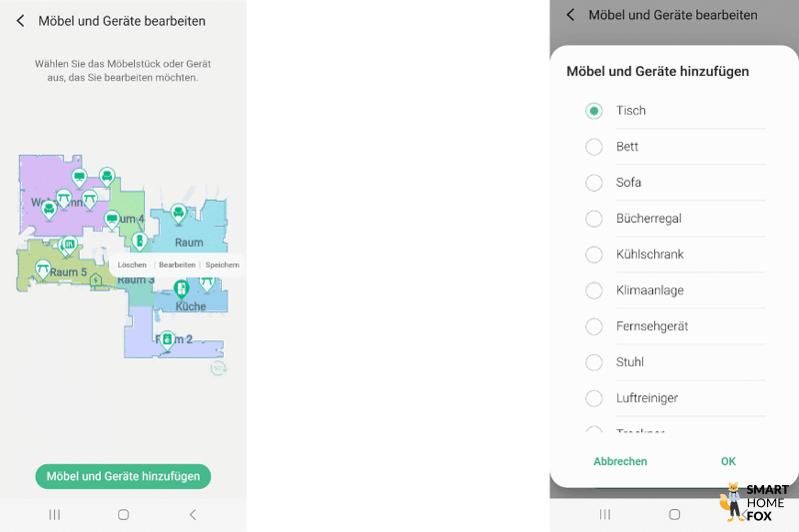Tap back arrow above the add dialog

point(570,15)
